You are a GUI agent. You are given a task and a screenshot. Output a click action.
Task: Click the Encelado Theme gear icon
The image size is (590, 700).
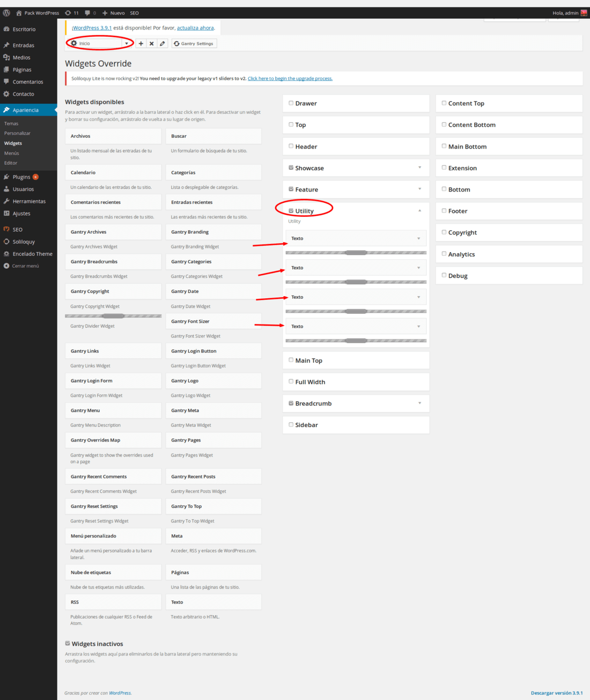click(6, 254)
